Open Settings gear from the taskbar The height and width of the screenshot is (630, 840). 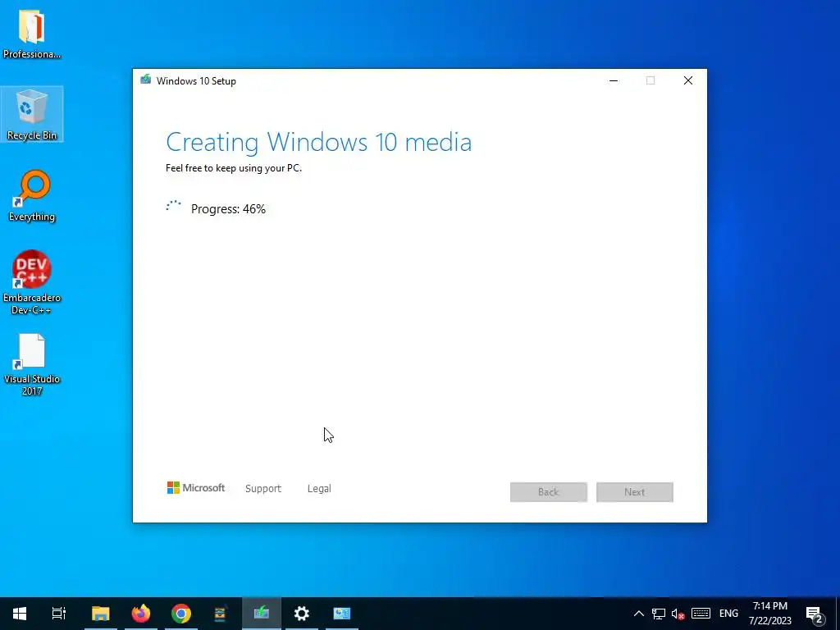[x=302, y=614]
